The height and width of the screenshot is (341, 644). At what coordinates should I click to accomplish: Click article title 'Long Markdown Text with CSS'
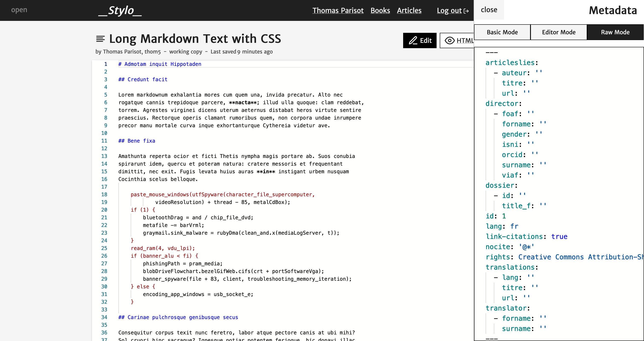(x=195, y=39)
